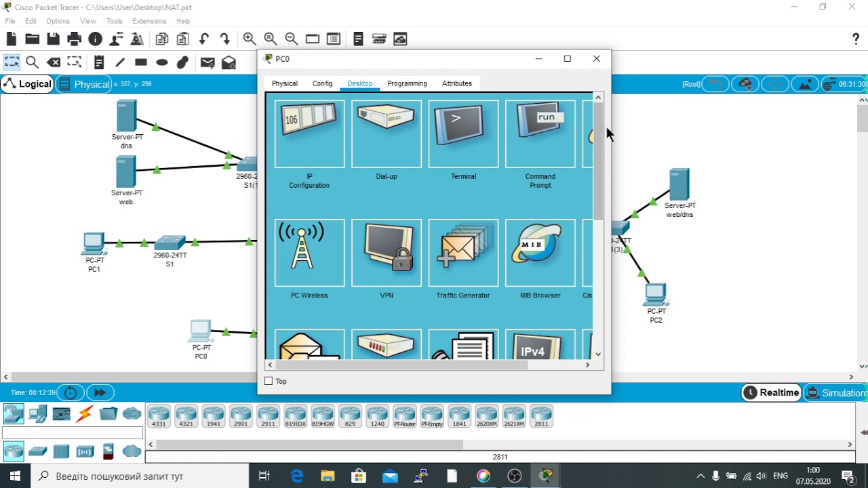Select the 2911 router device

point(268,416)
